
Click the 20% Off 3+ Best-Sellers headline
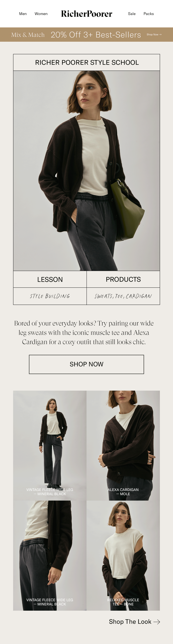coord(96,35)
